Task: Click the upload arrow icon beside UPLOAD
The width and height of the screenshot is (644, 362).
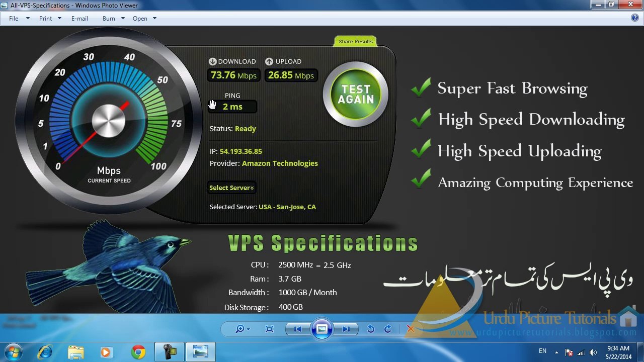Action: (x=269, y=61)
